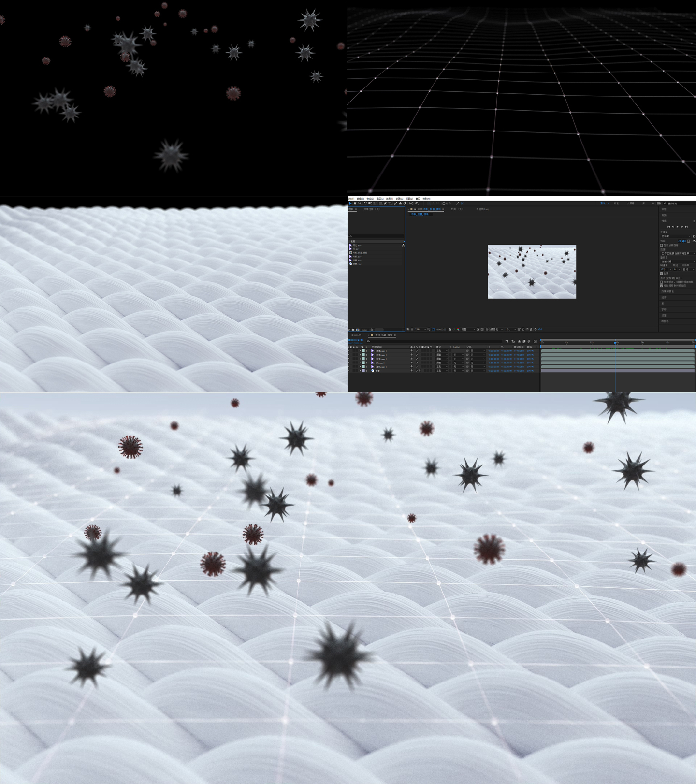Click the Play button in the Preview panel
This screenshot has width=696, height=784.
tap(678, 227)
